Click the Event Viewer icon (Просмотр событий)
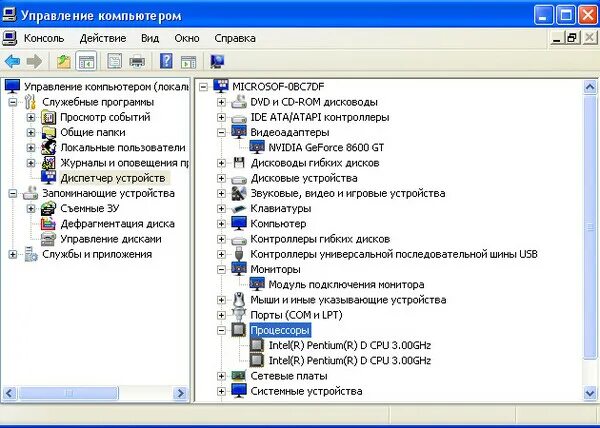Screen dimensions: 600x428 [x=49, y=117]
